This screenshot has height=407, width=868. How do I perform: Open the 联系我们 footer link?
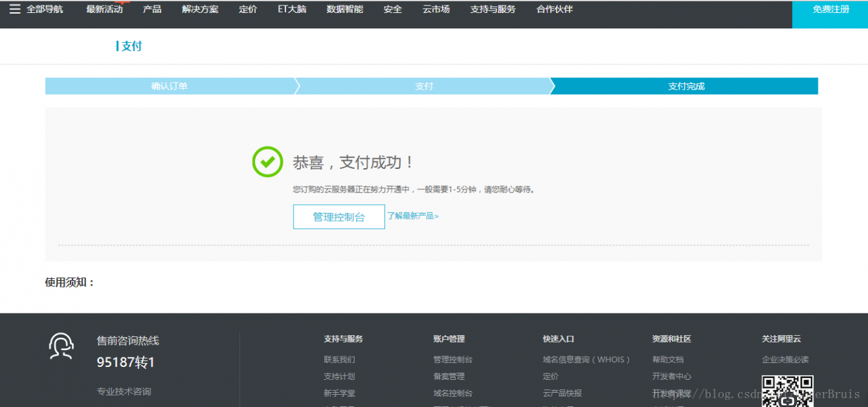339,360
